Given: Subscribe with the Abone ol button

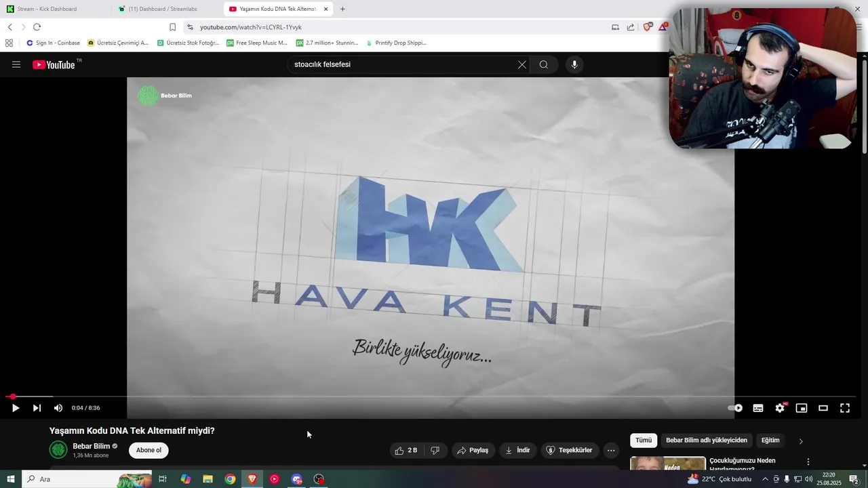Looking at the screenshot, I should (x=149, y=450).
